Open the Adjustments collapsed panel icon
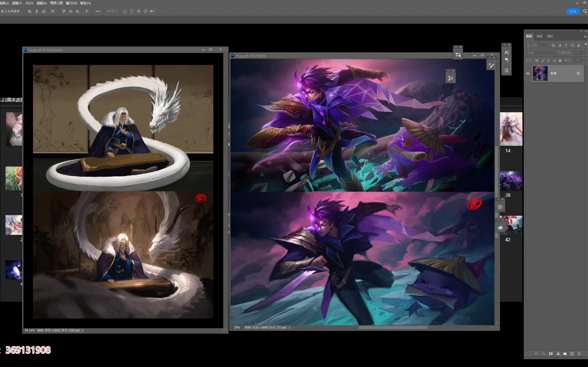The width and height of the screenshot is (588, 367). pos(500,207)
